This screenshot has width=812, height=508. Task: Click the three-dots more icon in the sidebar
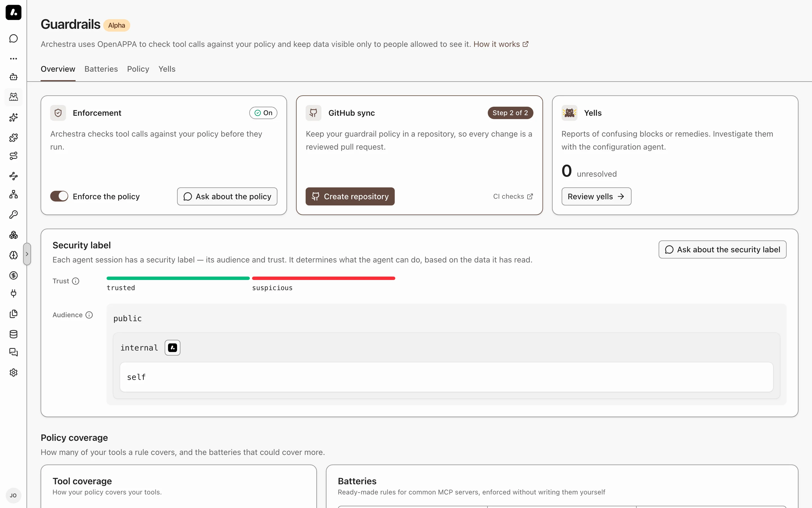14,58
